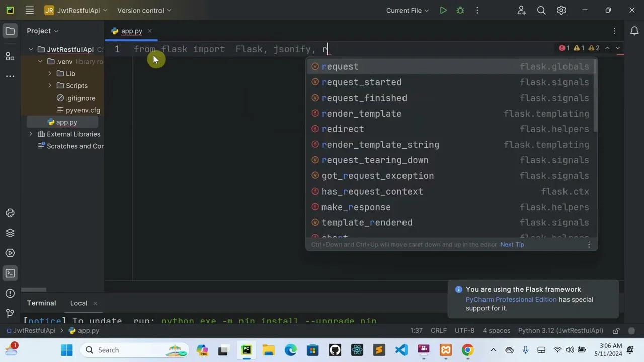
Task: Open PyCharm search everywhere
Action: [541, 10]
